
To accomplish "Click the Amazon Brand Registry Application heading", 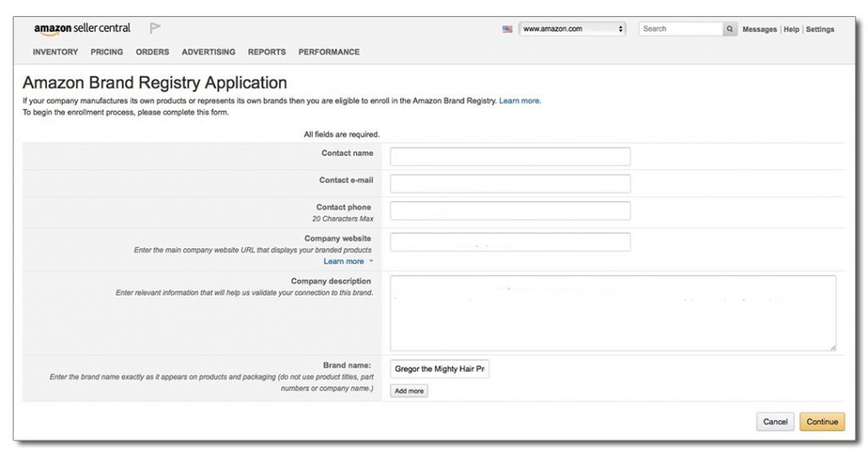I will (154, 82).
